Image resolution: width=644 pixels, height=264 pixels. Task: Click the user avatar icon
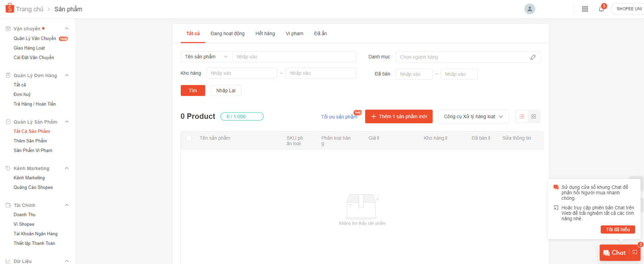point(529,9)
